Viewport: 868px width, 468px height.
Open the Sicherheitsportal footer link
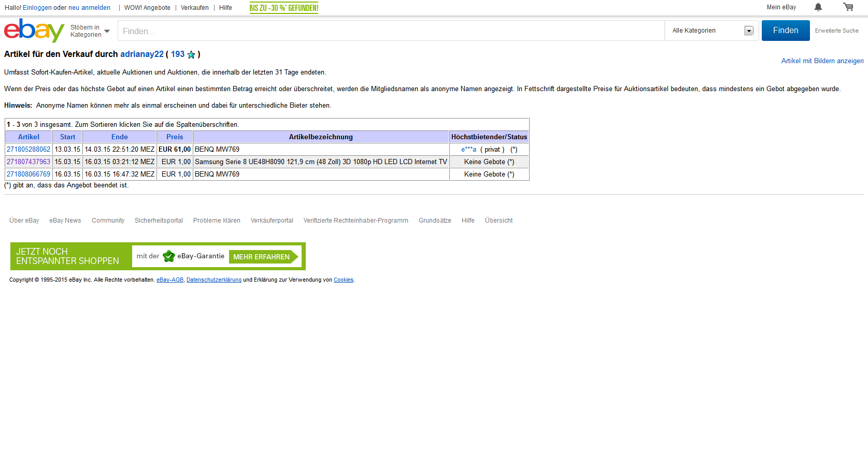(159, 221)
